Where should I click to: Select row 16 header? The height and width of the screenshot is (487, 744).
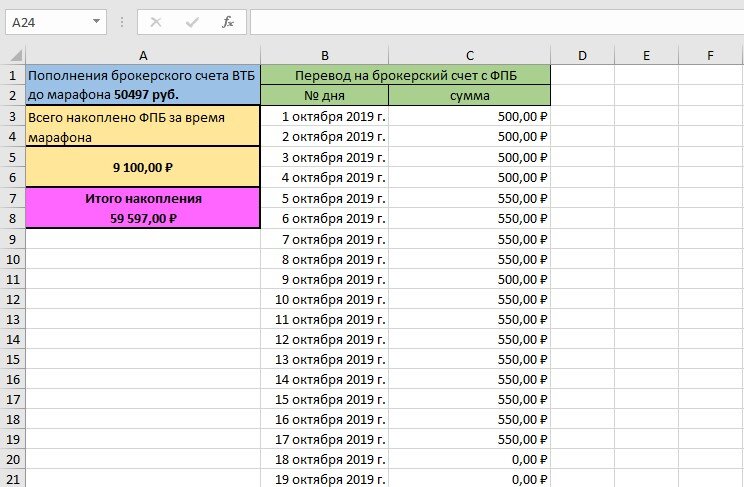tap(13, 379)
